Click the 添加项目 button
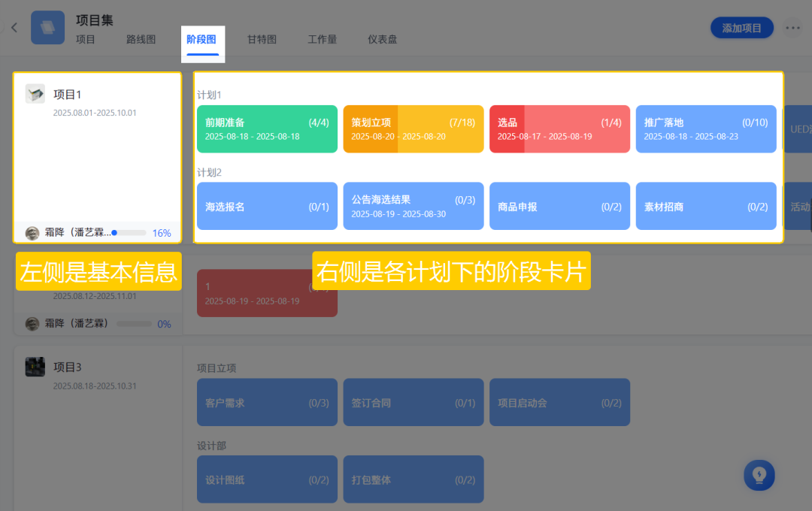Screen dimensions: 812x511 [x=741, y=28]
